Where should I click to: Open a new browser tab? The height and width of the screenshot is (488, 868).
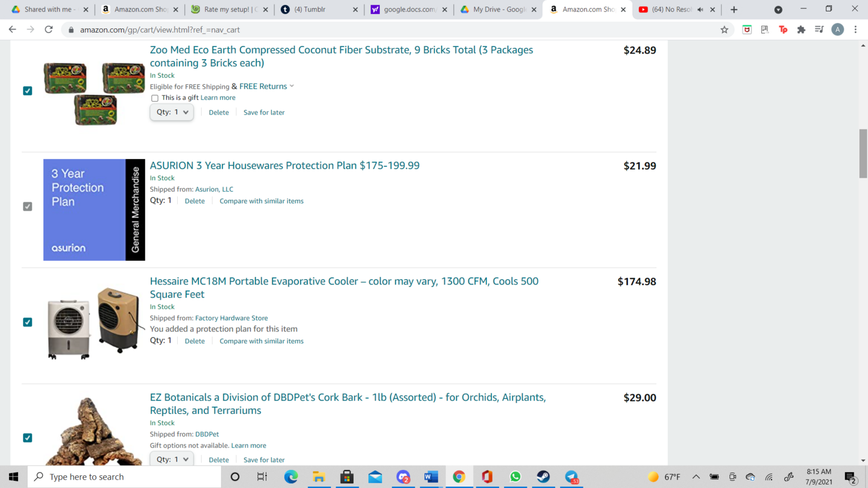click(734, 10)
